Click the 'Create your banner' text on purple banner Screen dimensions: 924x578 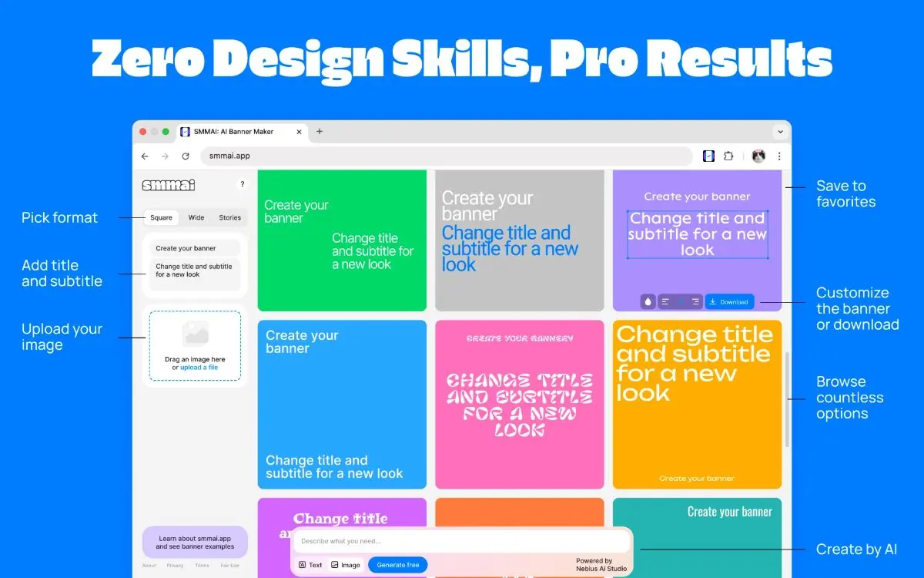pyautogui.click(x=697, y=197)
